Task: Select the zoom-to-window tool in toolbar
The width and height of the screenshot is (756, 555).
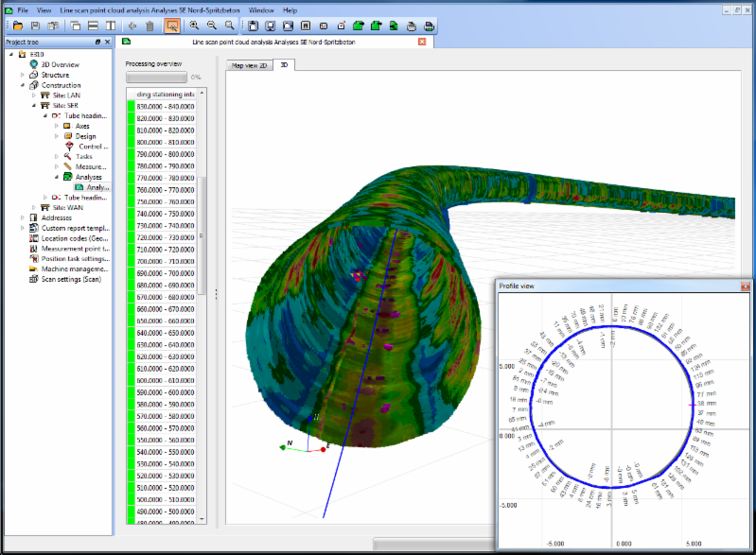Action: (x=172, y=26)
